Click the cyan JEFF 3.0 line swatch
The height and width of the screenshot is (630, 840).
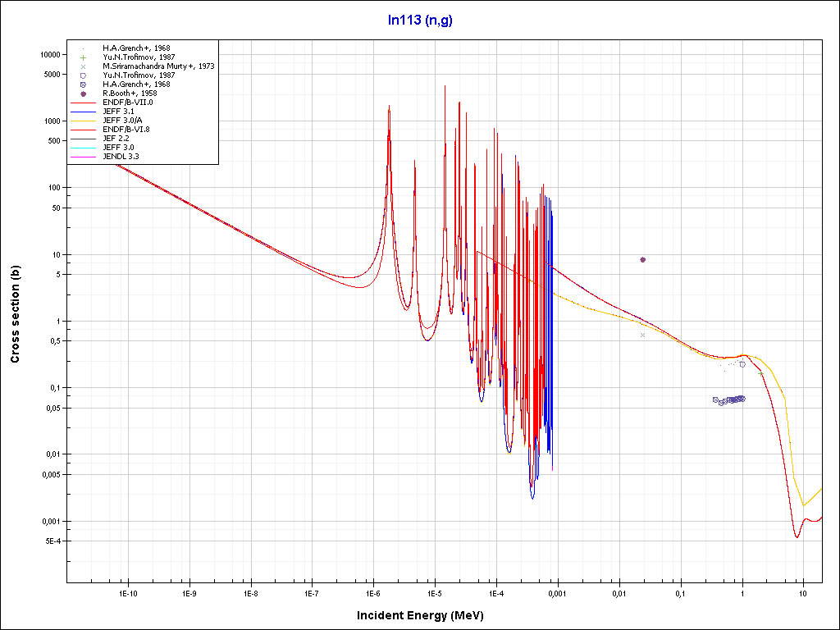(84, 148)
